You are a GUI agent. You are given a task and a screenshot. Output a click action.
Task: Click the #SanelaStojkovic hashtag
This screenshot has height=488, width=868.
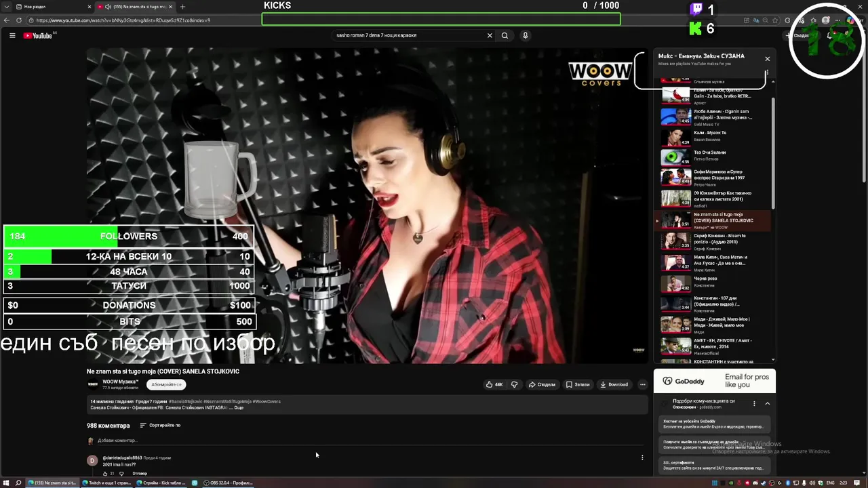pyautogui.click(x=185, y=401)
